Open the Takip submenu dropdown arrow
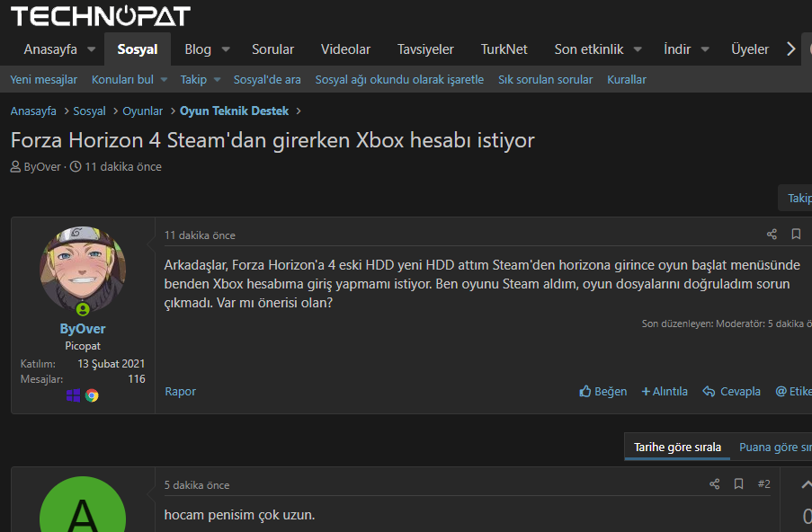Image resolution: width=812 pixels, height=532 pixels. (217, 80)
